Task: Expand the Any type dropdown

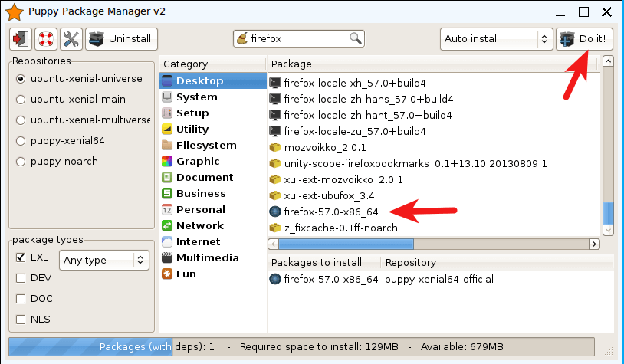Action: (x=103, y=260)
